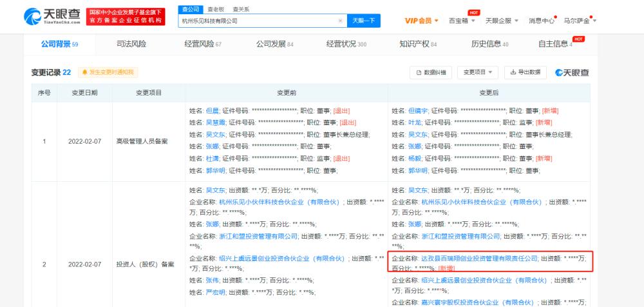This screenshot has height=307, width=644.
Task: Open 张伟 investor profile link
Action: (213, 281)
